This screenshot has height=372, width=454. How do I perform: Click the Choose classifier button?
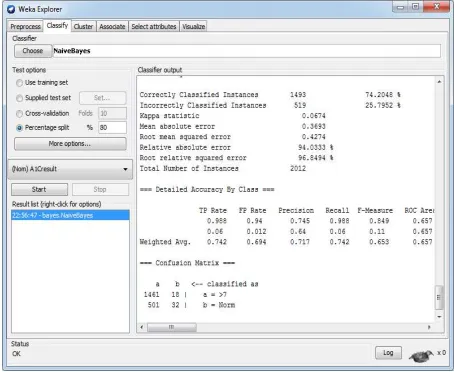coord(33,51)
